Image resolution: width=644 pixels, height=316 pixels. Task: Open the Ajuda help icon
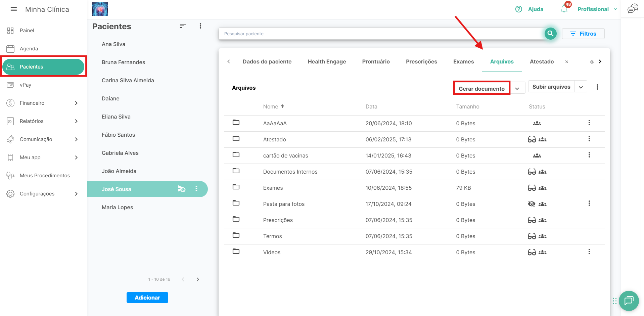519,9
